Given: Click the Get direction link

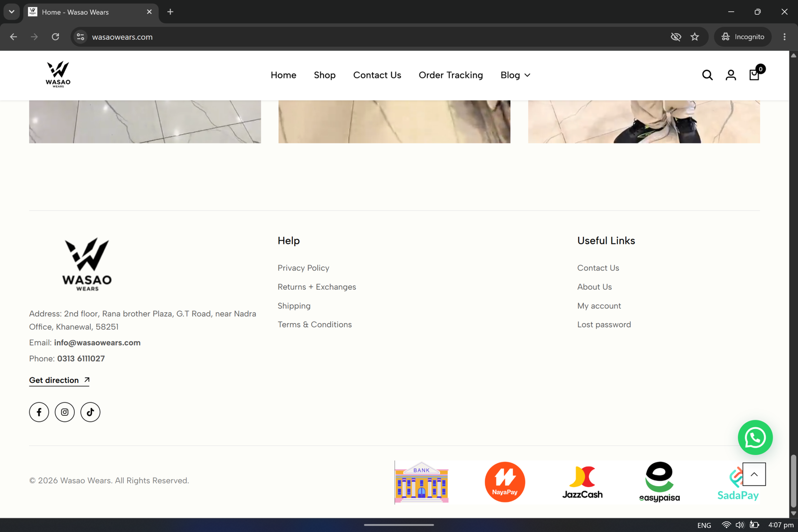Looking at the screenshot, I should pos(59,380).
